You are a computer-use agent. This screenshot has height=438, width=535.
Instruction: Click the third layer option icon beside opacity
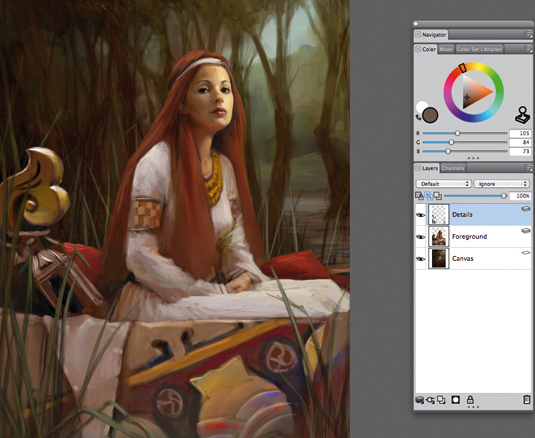tap(438, 196)
